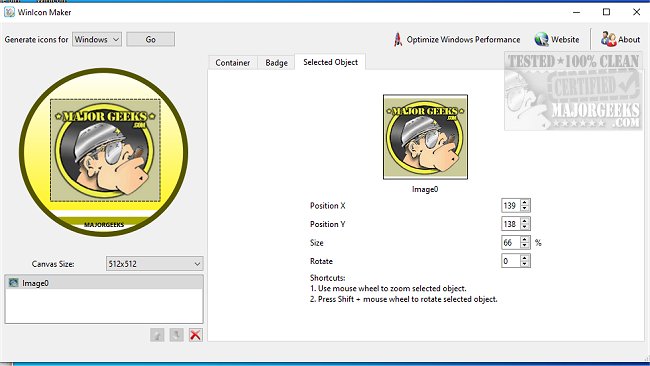Select the Selected Object tab
The width and height of the screenshot is (650, 366).
point(330,62)
